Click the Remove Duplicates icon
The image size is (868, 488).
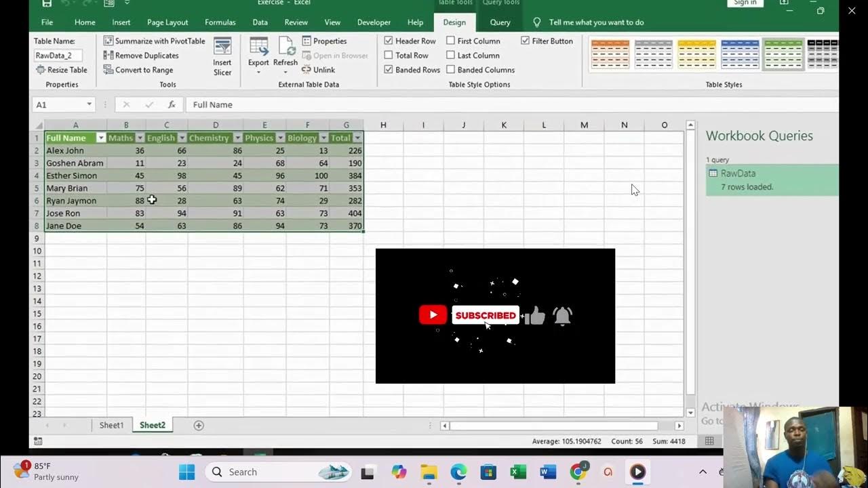pyautogui.click(x=108, y=56)
